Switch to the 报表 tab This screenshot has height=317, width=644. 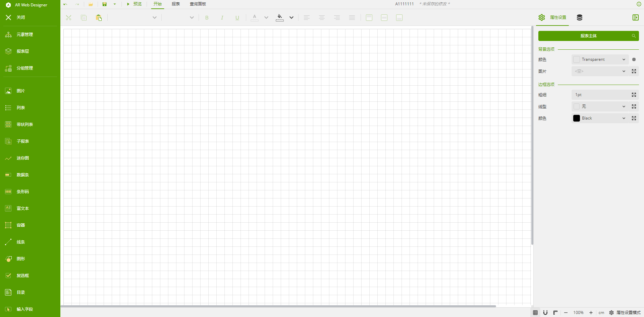[x=176, y=4]
